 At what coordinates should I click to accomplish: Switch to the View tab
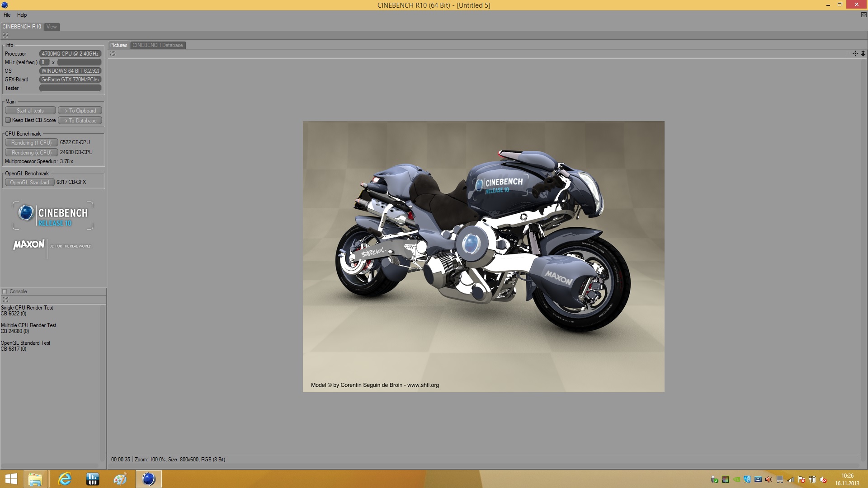point(52,27)
